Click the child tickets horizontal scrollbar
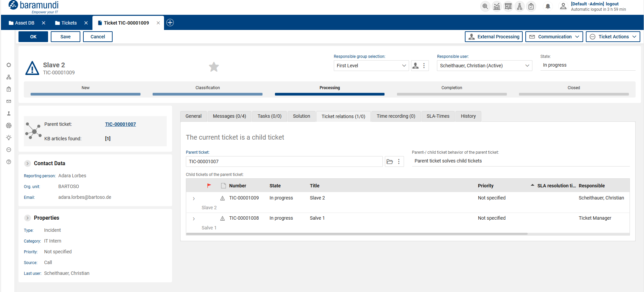This screenshot has height=292, width=644. (x=356, y=234)
